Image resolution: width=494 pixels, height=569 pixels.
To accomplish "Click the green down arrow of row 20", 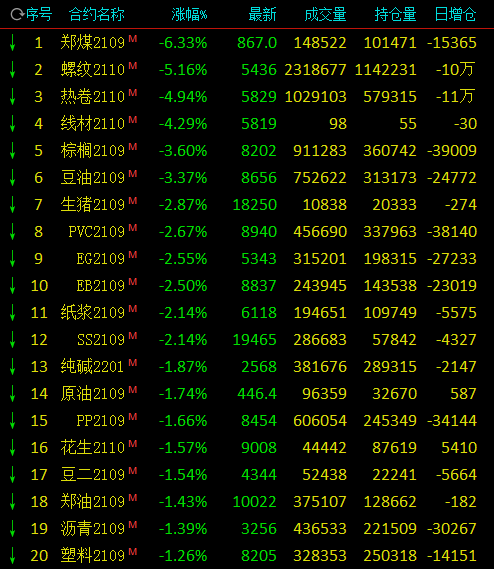I will point(13,555).
